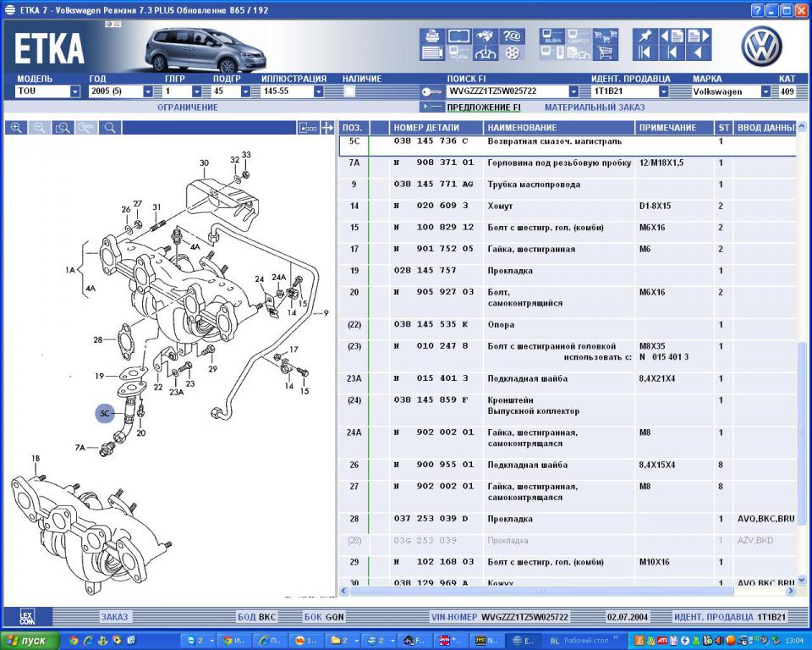
Task: Click the LexCom logo in the status bar
Action: click(x=27, y=616)
